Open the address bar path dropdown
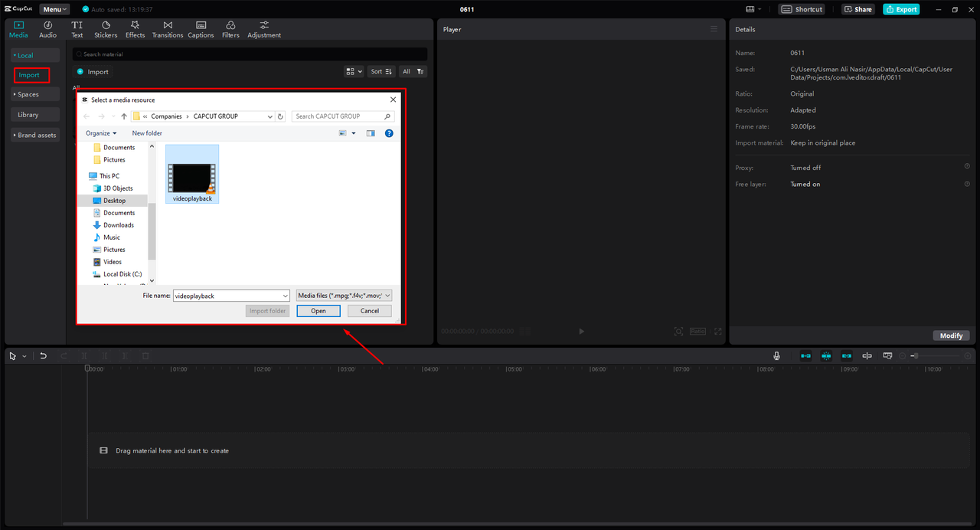Viewport: 980px width, 530px height. (x=270, y=116)
